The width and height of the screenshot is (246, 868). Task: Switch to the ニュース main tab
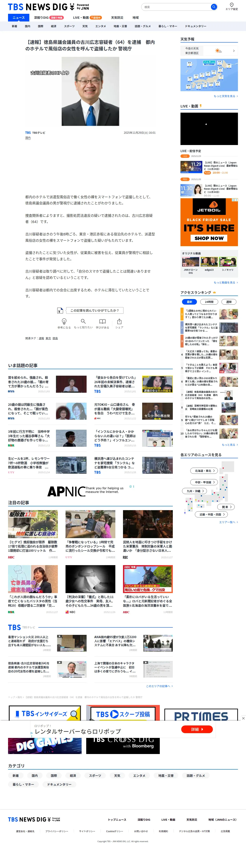19,17
